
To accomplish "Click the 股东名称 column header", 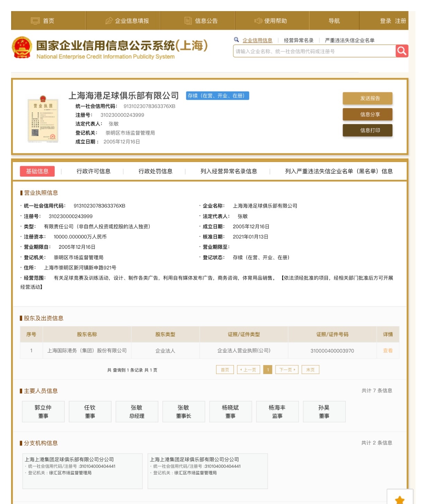I will (x=87, y=334).
